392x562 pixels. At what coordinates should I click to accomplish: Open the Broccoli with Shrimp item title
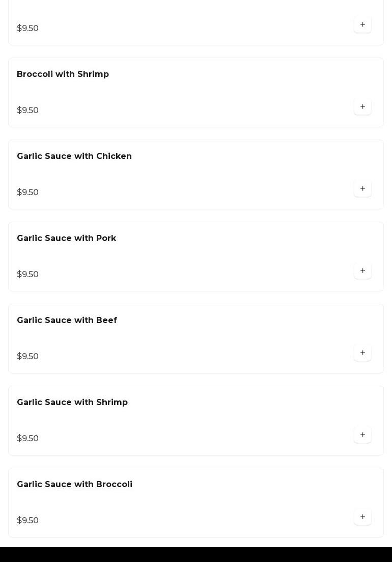click(63, 74)
